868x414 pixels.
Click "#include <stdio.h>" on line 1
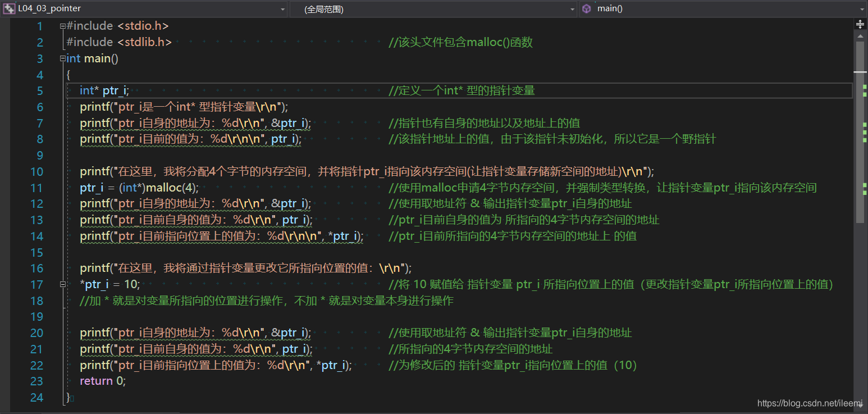pyautogui.click(x=117, y=26)
